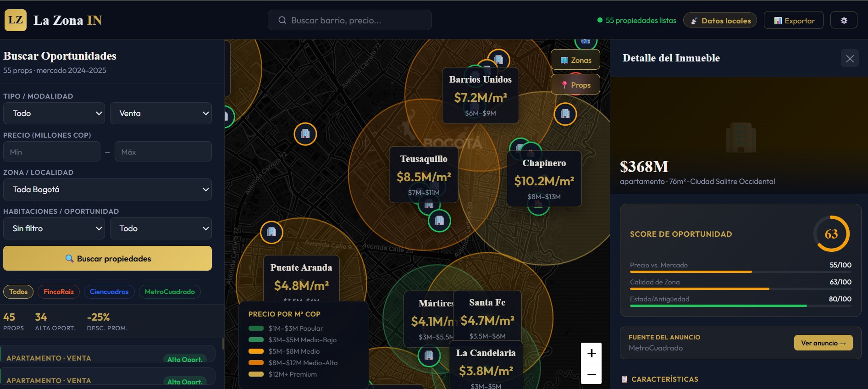Image resolution: width=868 pixels, height=389 pixels.
Task: Click the property photo placeholder in detail panel
Action: tap(741, 138)
